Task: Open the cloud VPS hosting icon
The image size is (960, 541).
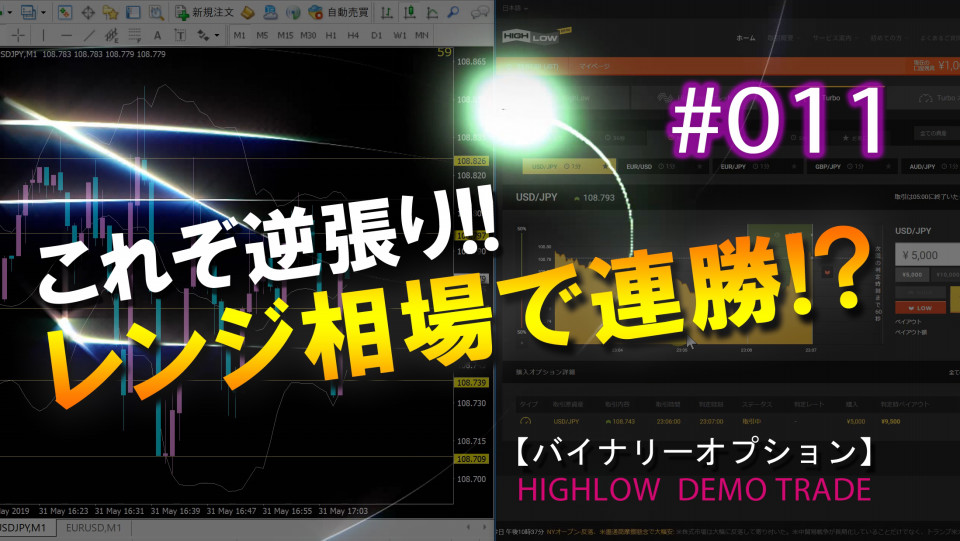Action: pos(271,12)
